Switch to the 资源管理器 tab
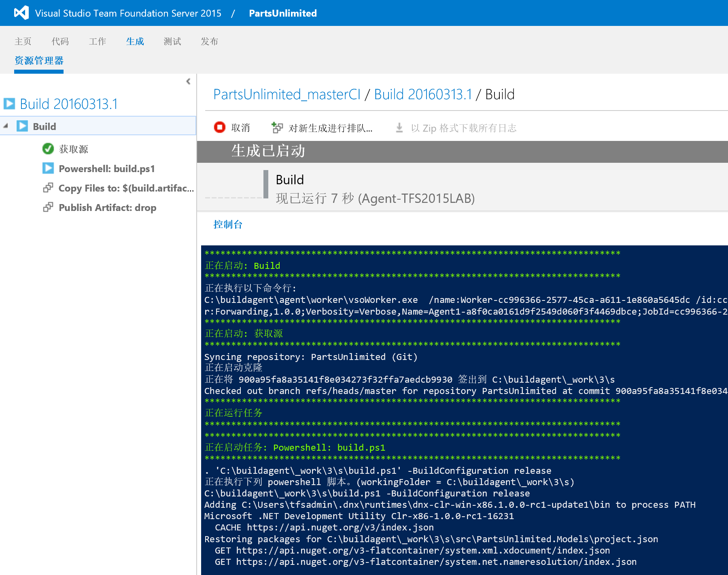The height and width of the screenshot is (575, 728). coord(39,61)
